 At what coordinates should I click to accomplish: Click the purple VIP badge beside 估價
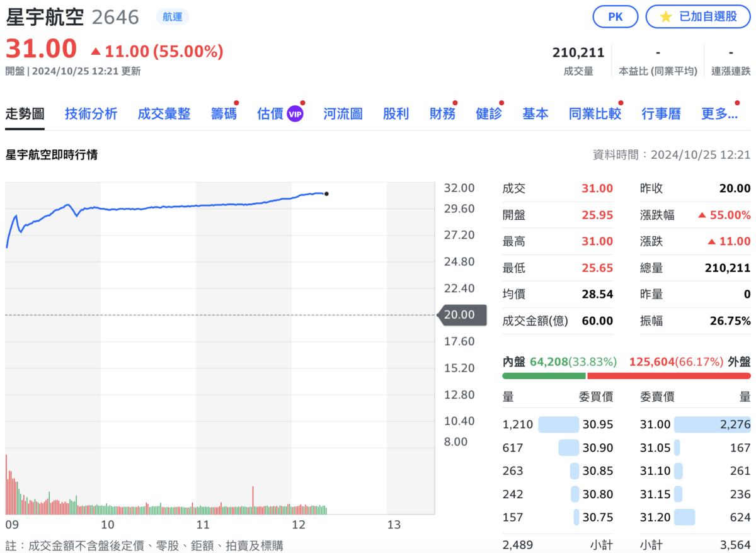pyautogui.click(x=295, y=114)
